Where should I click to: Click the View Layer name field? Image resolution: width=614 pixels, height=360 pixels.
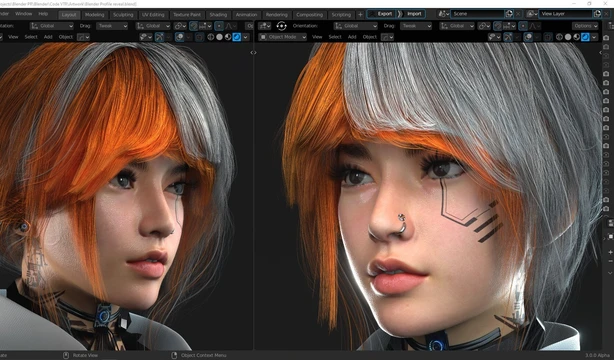point(565,14)
